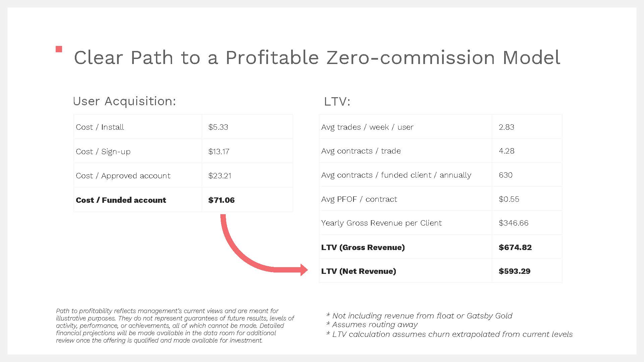Select the bold $71.06 funded account cost
This screenshot has width=644, height=362.
point(221,200)
